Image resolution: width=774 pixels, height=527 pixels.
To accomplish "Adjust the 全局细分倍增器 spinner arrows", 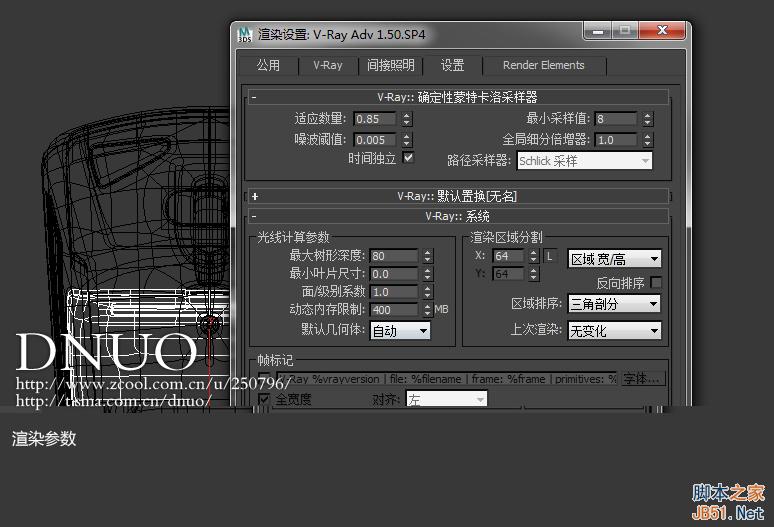I will click(x=648, y=140).
